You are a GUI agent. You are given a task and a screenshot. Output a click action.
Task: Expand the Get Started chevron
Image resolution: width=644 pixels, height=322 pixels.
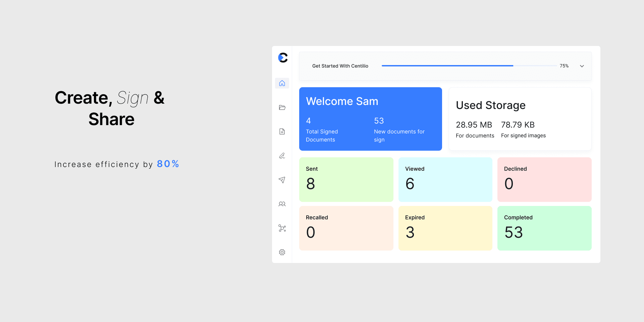coord(582,66)
